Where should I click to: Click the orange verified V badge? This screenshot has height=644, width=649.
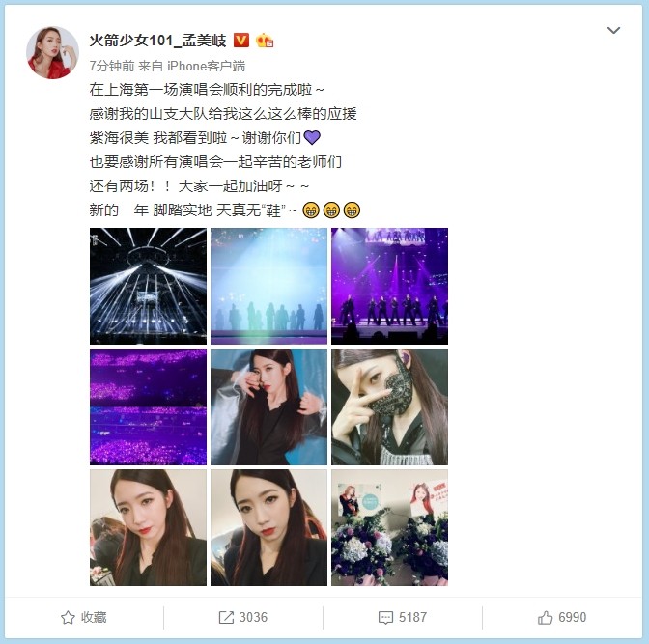tap(241, 41)
